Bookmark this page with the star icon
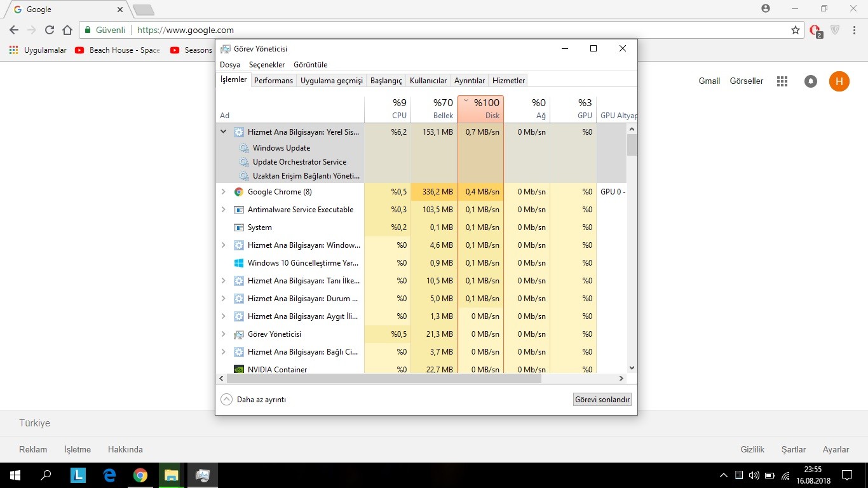Image resolution: width=868 pixels, height=488 pixels. pos(795,30)
